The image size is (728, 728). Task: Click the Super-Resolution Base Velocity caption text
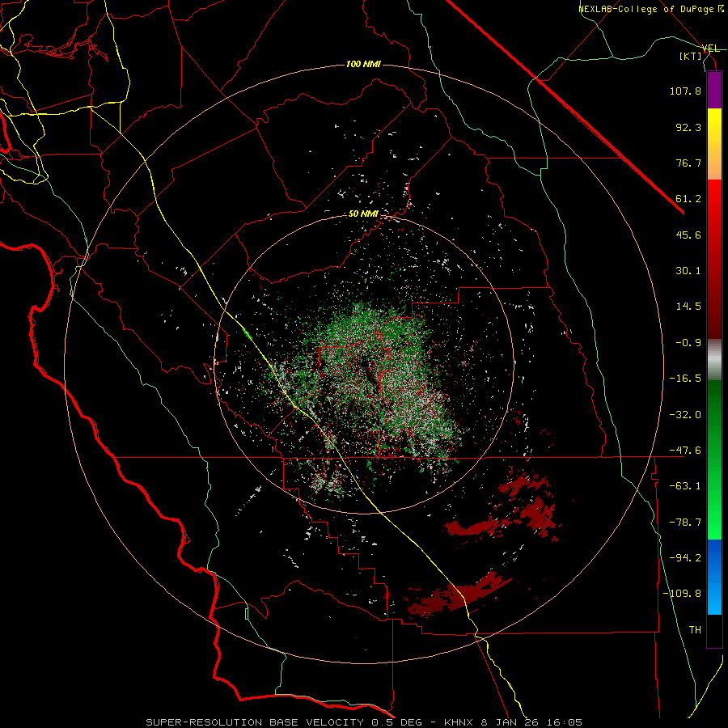pyautogui.click(x=364, y=722)
